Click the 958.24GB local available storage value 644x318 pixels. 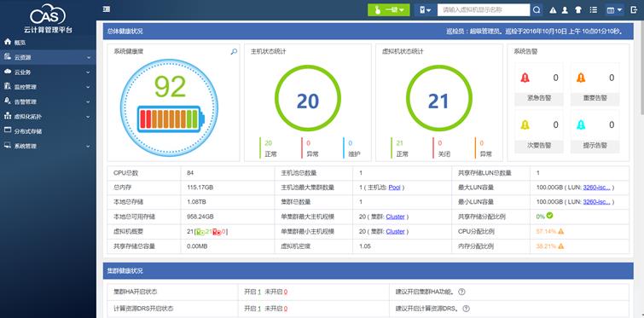click(x=200, y=217)
